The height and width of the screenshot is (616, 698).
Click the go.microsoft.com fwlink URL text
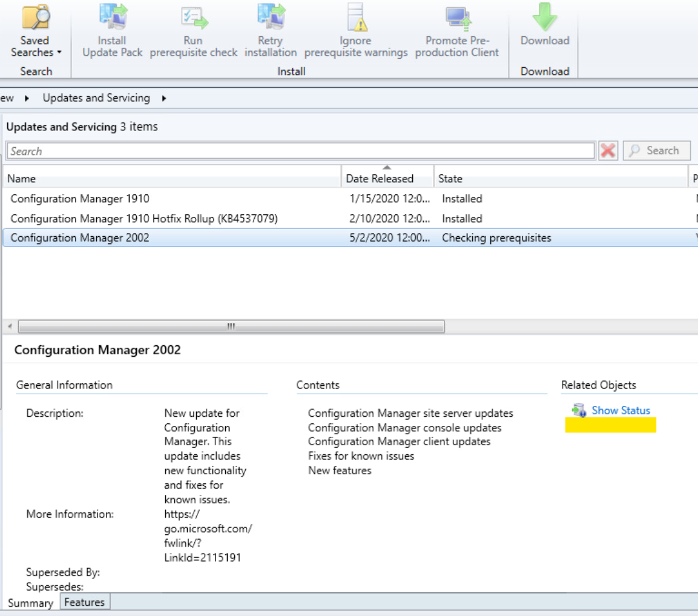coord(208,536)
